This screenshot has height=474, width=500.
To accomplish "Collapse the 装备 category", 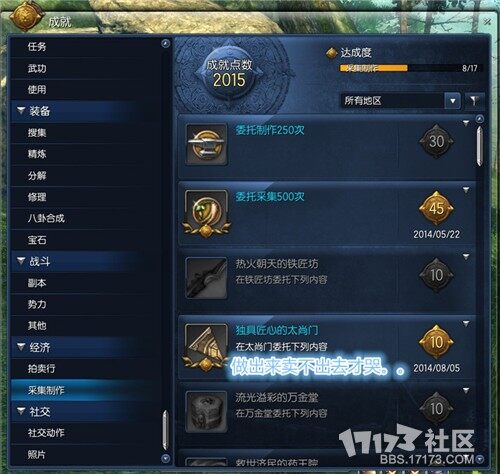I will click(21, 110).
